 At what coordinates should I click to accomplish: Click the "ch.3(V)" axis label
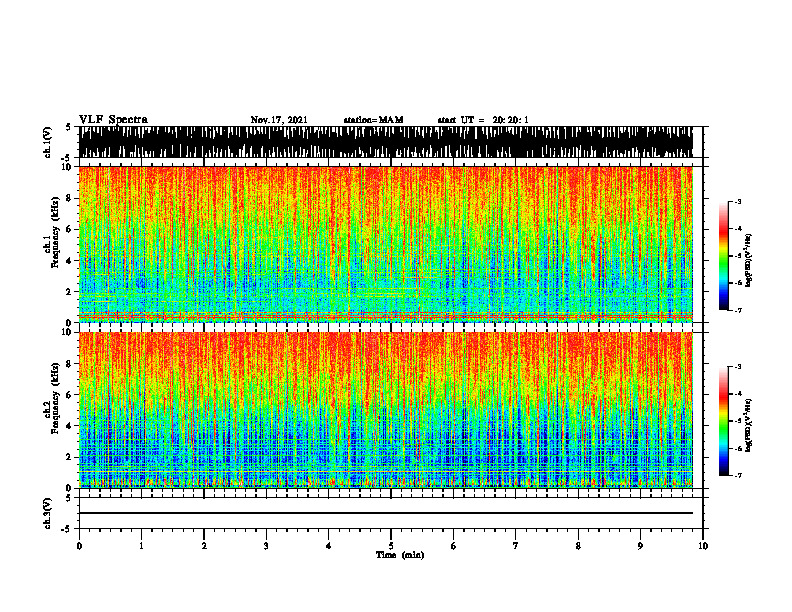tap(48, 513)
